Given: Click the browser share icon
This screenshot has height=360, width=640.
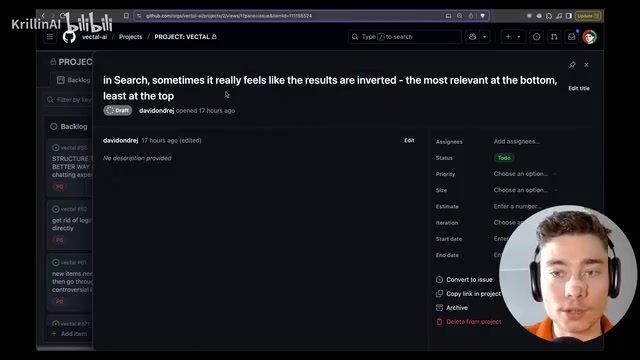Looking at the screenshot, I should 471,16.
